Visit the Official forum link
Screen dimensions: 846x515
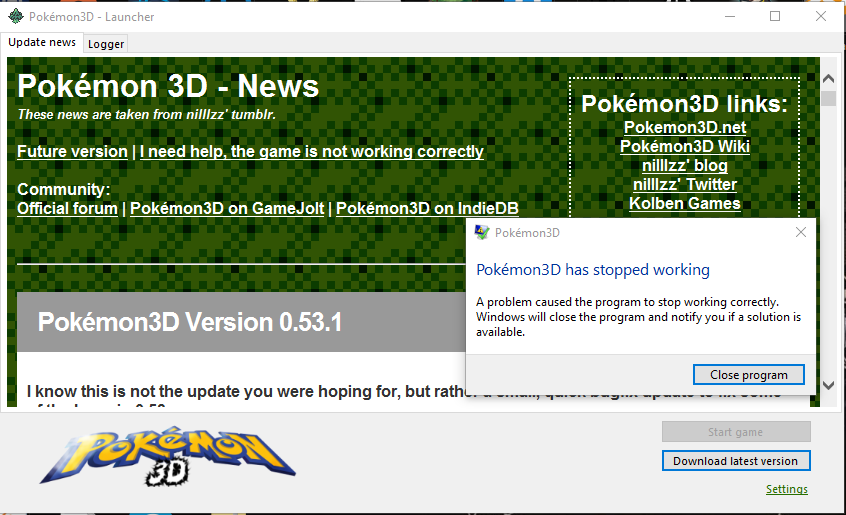pyautogui.click(x=67, y=209)
